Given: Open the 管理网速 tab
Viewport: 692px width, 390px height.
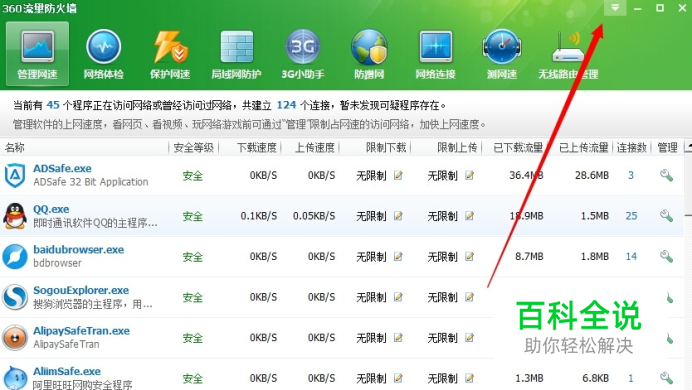Looking at the screenshot, I should [x=38, y=53].
